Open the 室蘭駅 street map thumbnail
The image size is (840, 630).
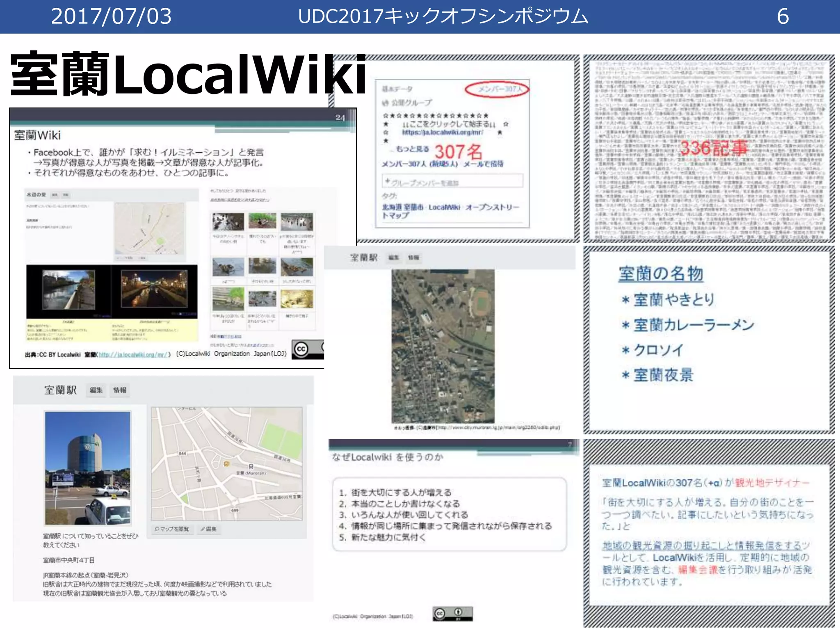[x=227, y=463]
